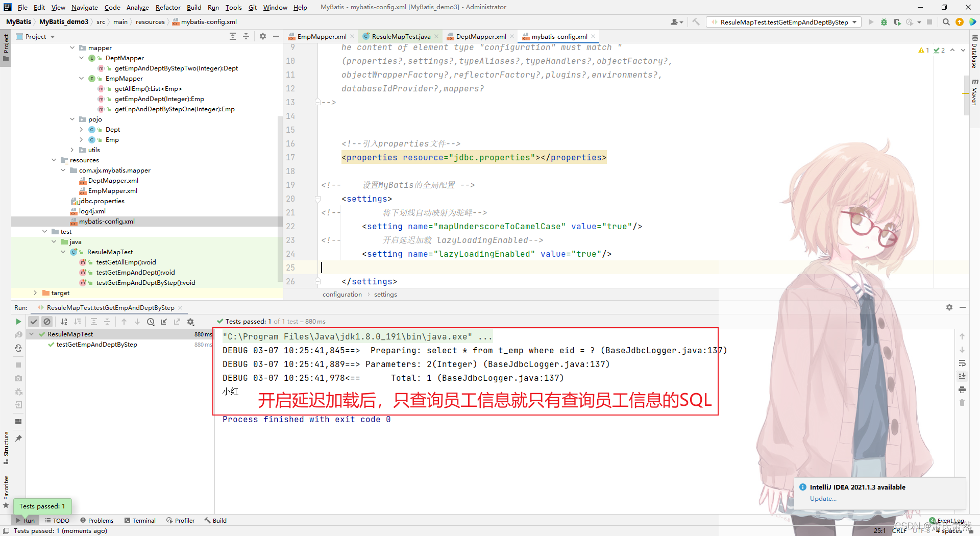The width and height of the screenshot is (980, 536).
Task: Clear all console output trash icon
Action: pyautogui.click(x=962, y=403)
